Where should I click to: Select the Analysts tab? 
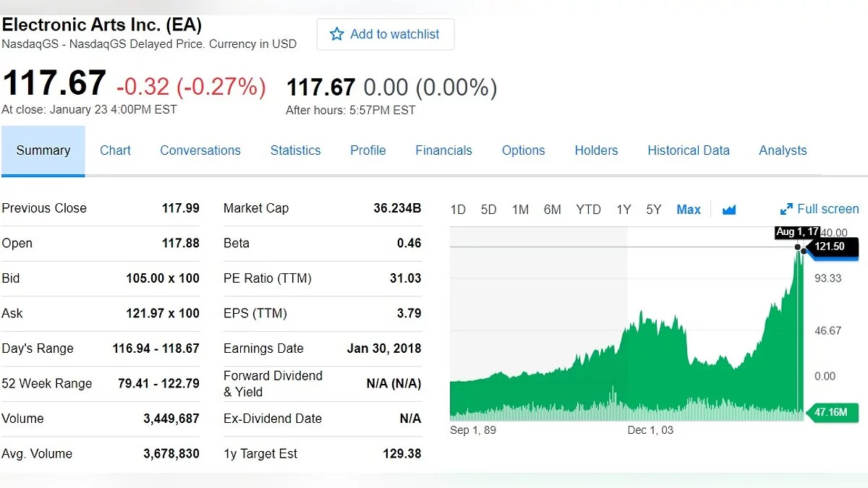pyautogui.click(x=783, y=150)
